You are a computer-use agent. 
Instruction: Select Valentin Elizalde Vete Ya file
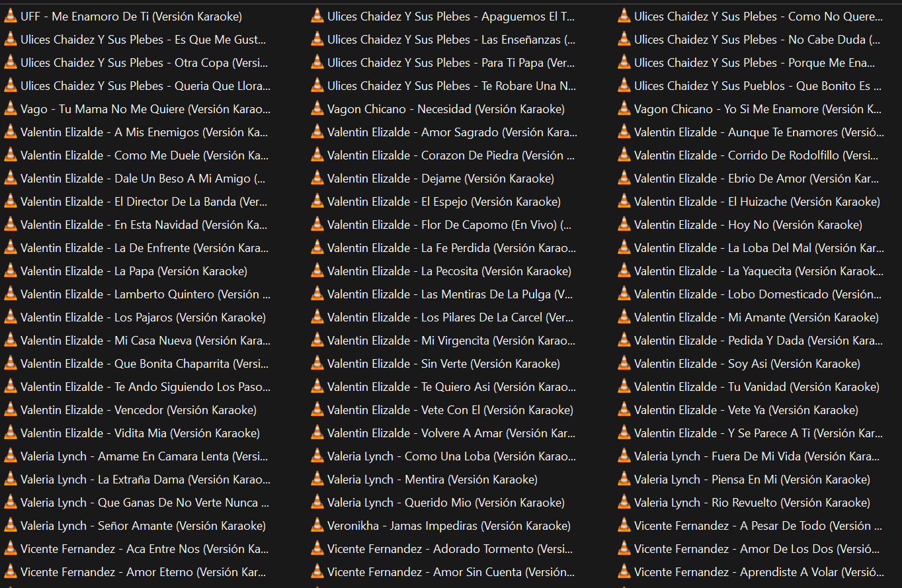(x=746, y=410)
